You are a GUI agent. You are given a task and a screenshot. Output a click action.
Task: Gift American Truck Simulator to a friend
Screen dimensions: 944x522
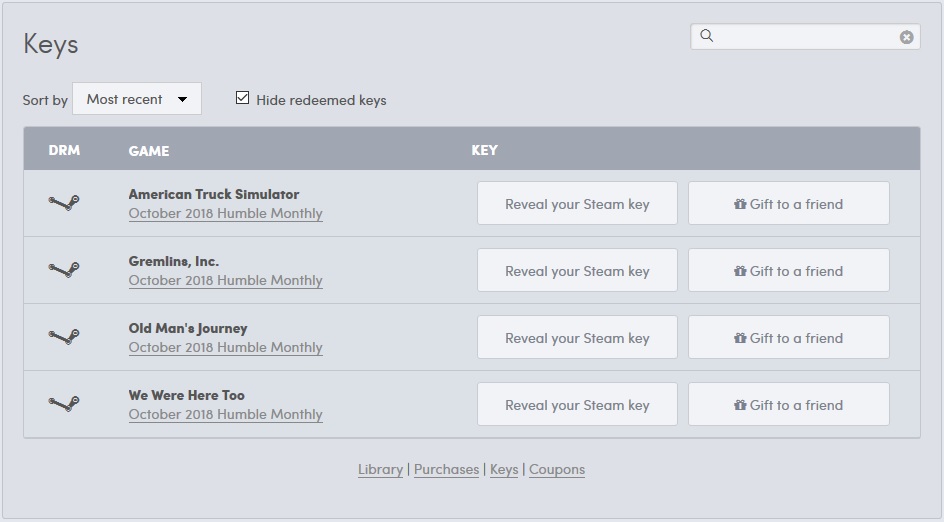click(x=789, y=204)
